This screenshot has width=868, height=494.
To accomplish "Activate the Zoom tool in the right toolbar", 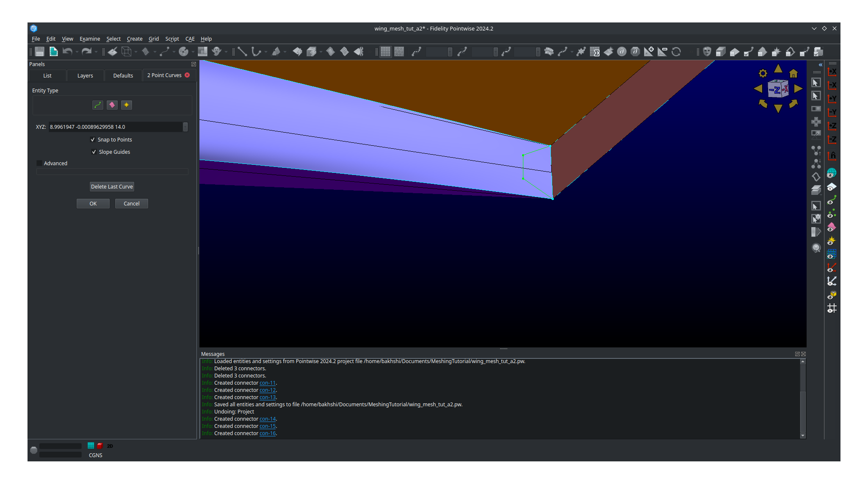I will [x=816, y=248].
